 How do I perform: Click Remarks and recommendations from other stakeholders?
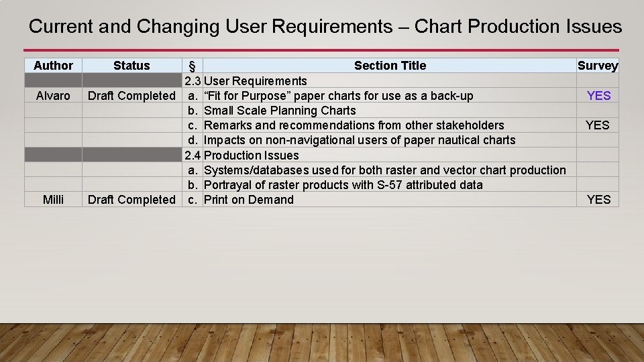[x=354, y=125]
